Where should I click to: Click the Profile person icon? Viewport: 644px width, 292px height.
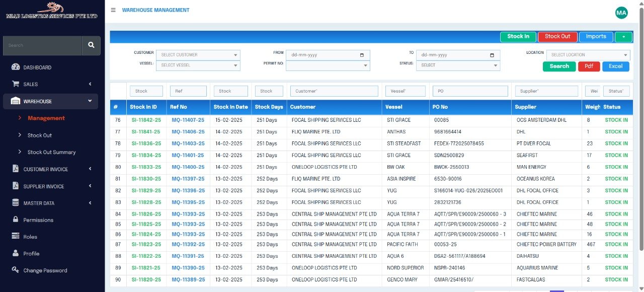(15, 254)
